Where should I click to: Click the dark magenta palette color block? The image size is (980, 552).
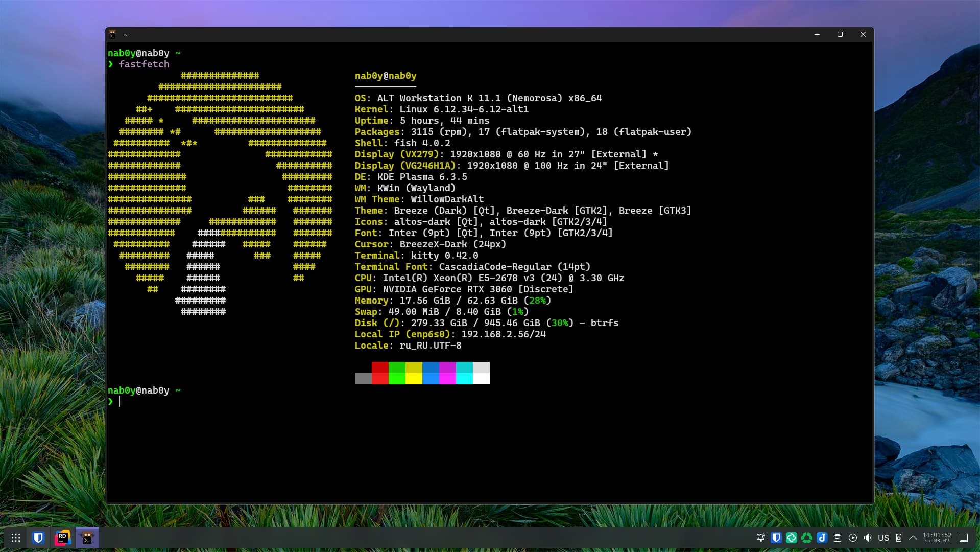[x=447, y=367]
